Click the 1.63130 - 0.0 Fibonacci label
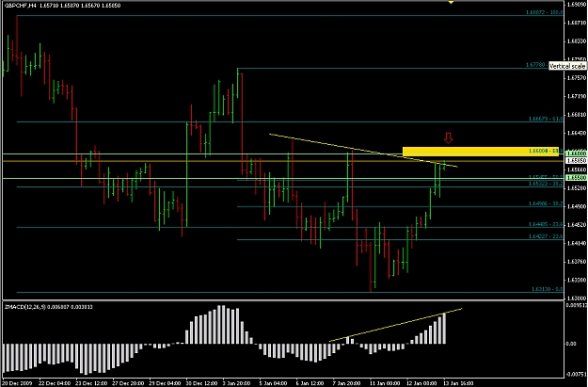This screenshot has width=588, height=387. pos(548,289)
